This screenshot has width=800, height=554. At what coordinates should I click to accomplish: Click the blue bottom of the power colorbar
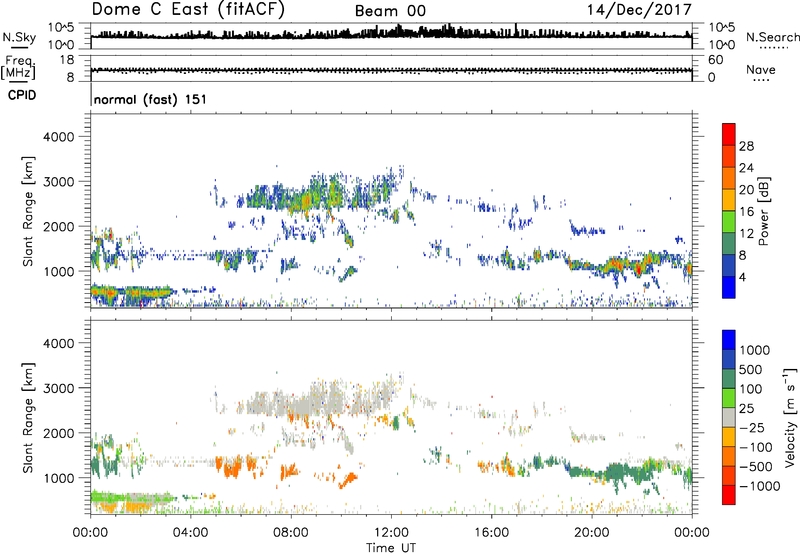tap(729, 287)
